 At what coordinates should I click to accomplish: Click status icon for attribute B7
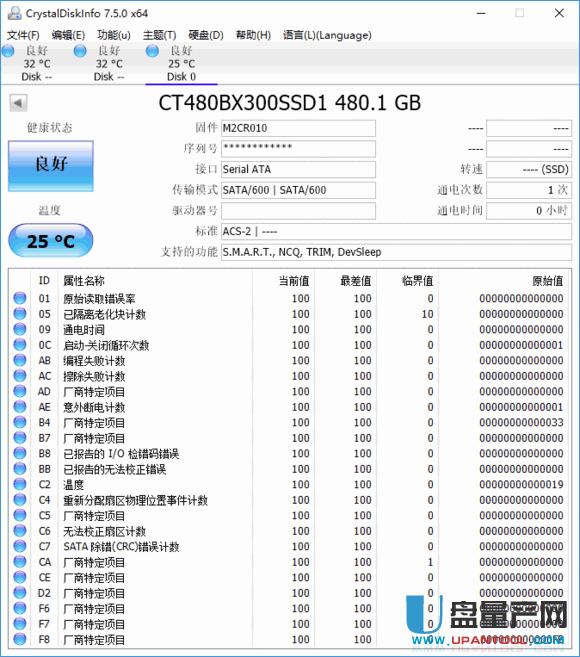point(20,437)
